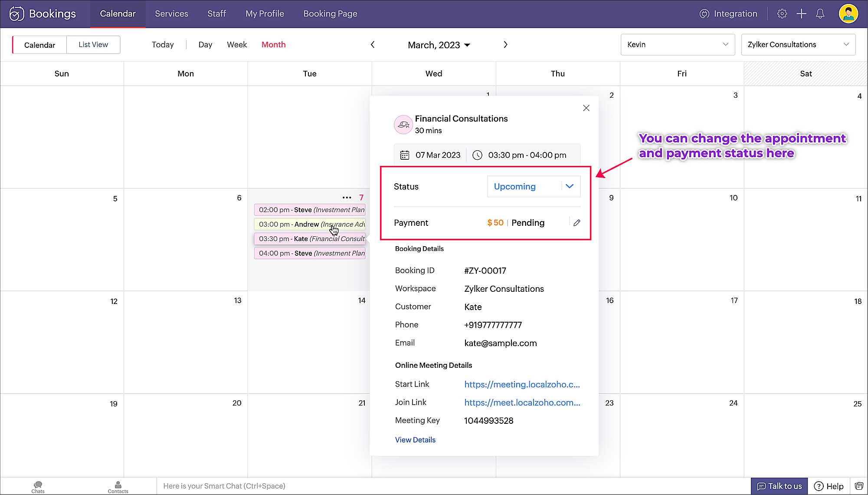
Task: Open Contacts in the bottom bar
Action: [x=118, y=487]
